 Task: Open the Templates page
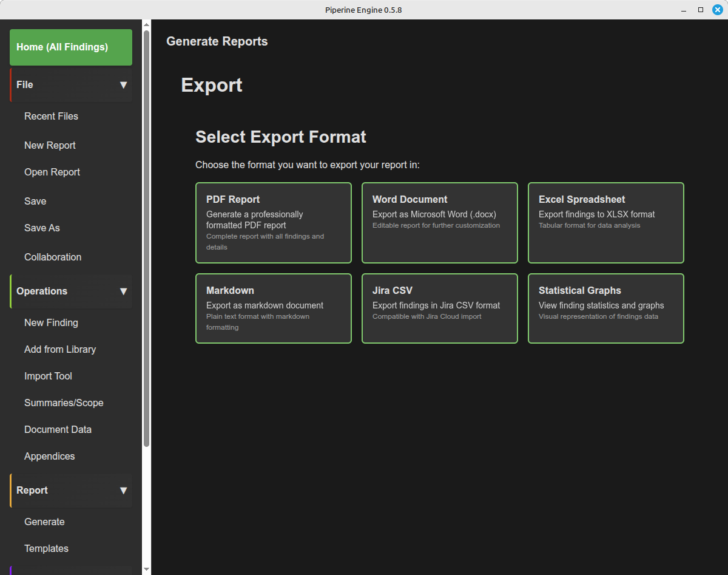pos(46,548)
